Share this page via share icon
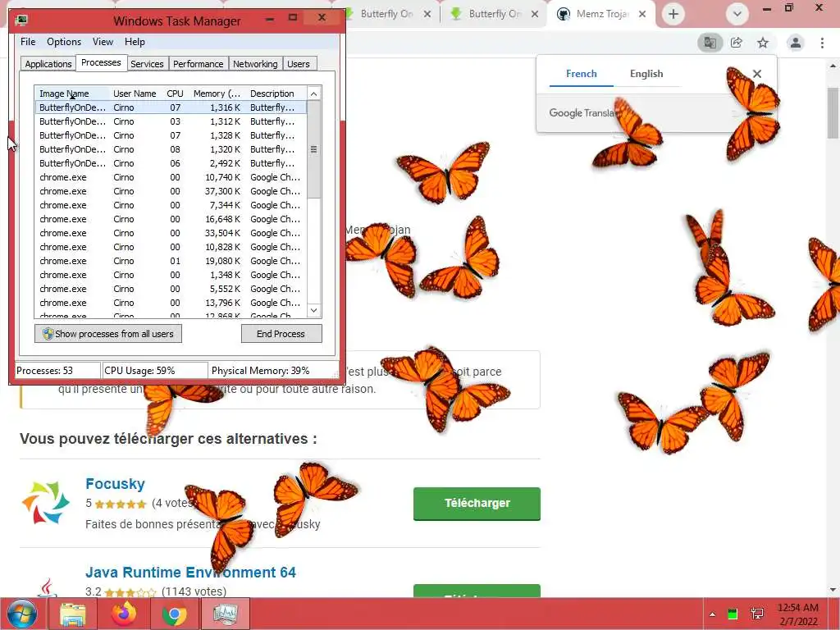This screenshot has width=840, height=630. pyautogui.click(x=737, y=43)
